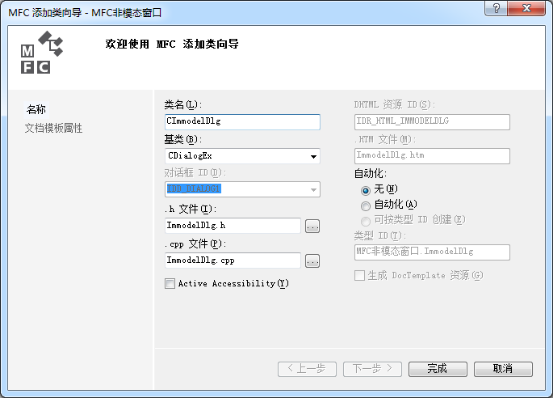Open the 文档模板属性 page in sidebar

coord(53,128)
